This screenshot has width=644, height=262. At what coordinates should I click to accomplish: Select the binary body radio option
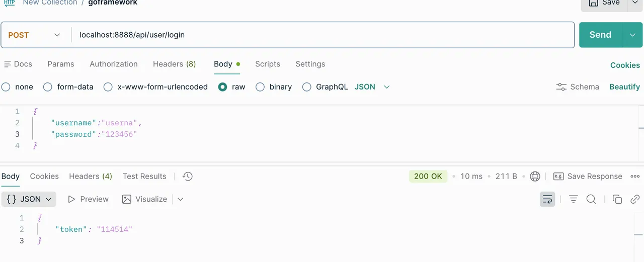tap(260, 87)
